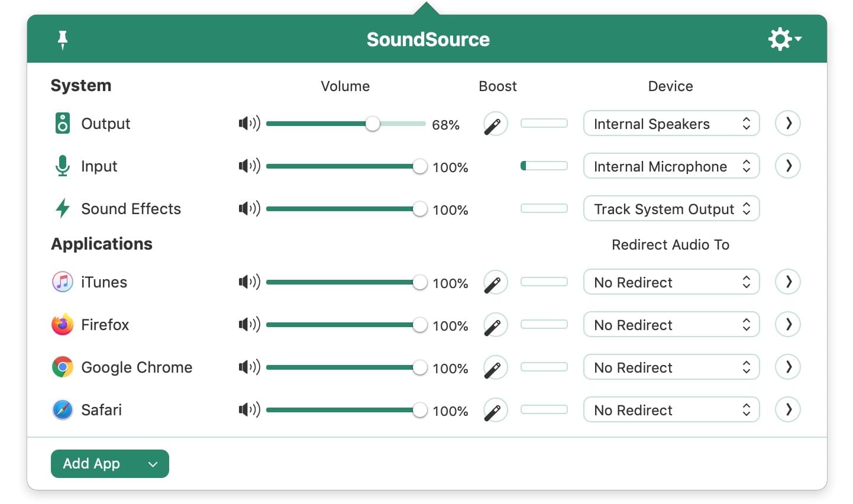This screenshot has height=504, width=853.
Task: Click the Google Chrome row label
Action: point(137,367)
